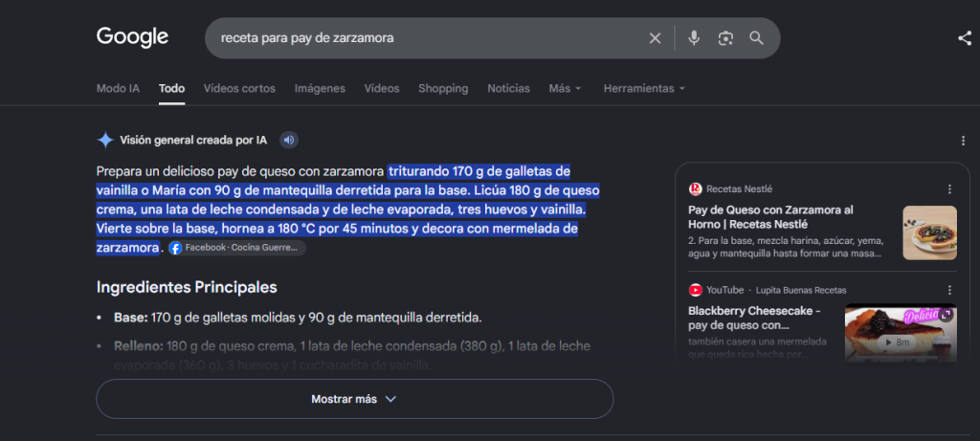Open Google Lens image search icon
Viewport: 980px width, 441px height.
coord(725,38)
